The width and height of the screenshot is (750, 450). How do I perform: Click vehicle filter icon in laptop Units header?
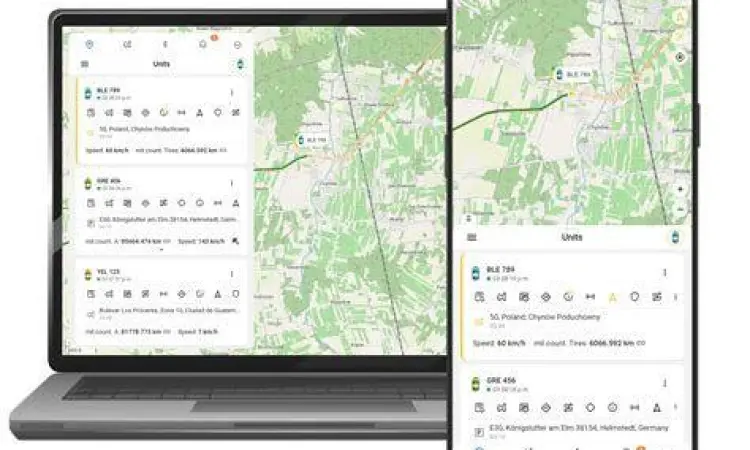(239, 64)
